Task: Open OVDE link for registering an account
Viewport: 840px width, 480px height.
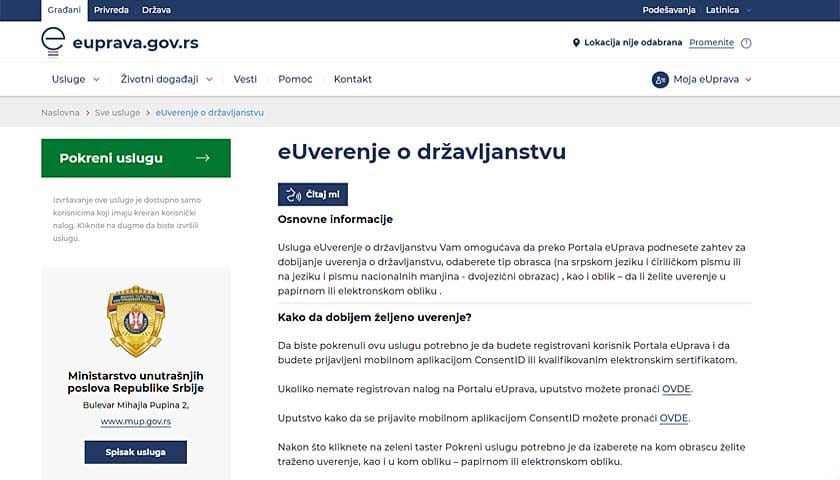Action: tap(676, 389)
